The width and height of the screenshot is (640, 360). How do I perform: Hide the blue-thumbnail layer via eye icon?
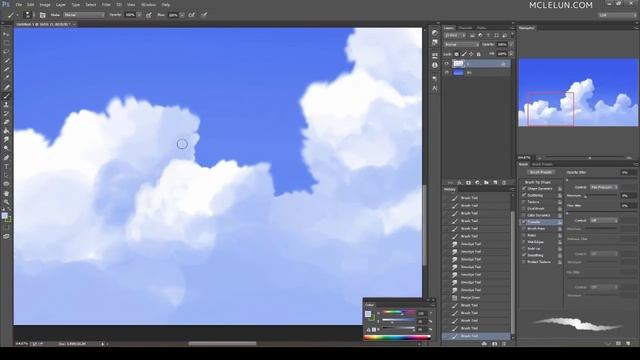(x=447, y=73)
